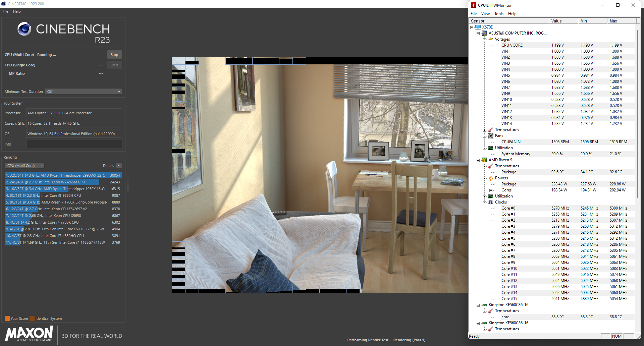The image size is (644, 346).
Task: Select ranking row Intel Xeon W-3265M
Action: tap(63, 182)
